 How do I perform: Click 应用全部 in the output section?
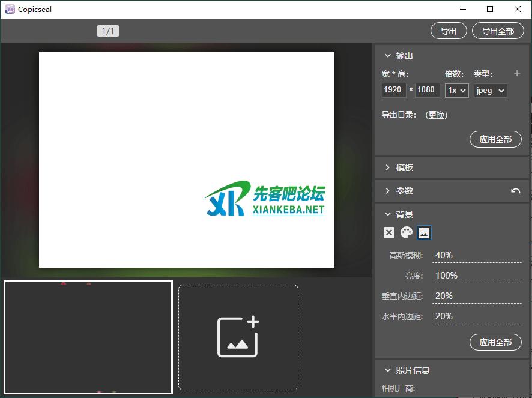coord(495,139)
